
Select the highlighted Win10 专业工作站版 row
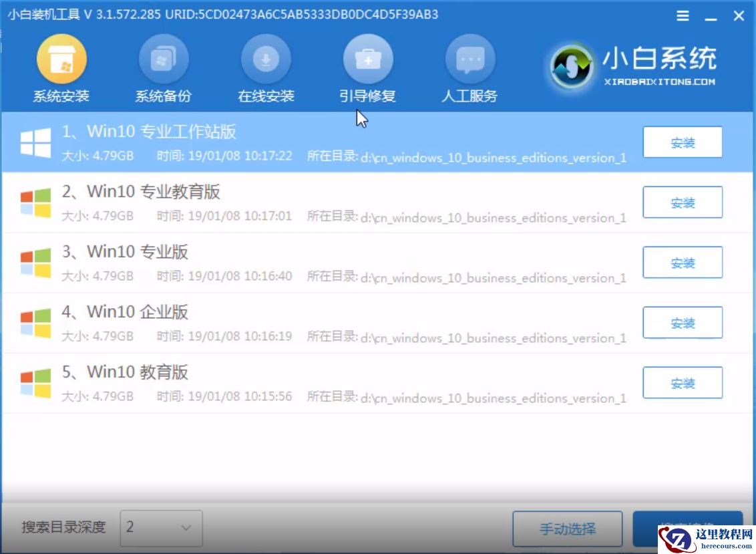301,142
